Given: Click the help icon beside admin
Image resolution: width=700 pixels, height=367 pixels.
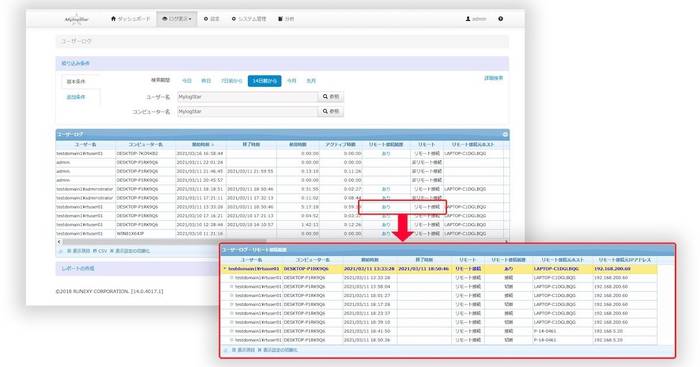Looking at the screenshot, I should pyautogui.click(x=500, y=19).
